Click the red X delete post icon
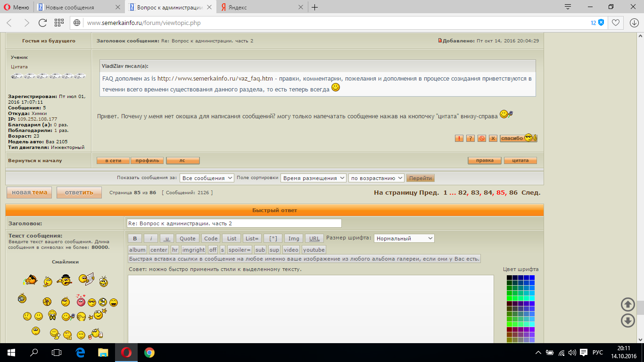 [493, 138]
